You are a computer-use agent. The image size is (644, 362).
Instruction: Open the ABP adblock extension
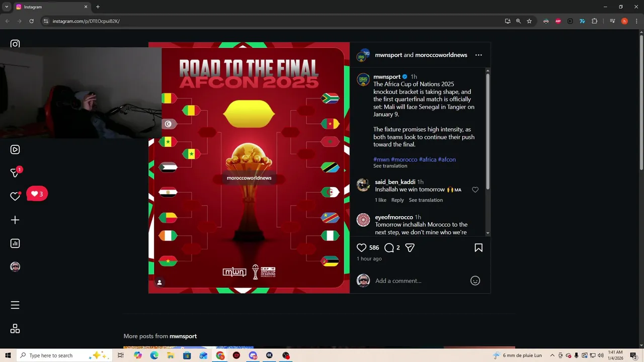pyautogui.click(x=558, y=21)
